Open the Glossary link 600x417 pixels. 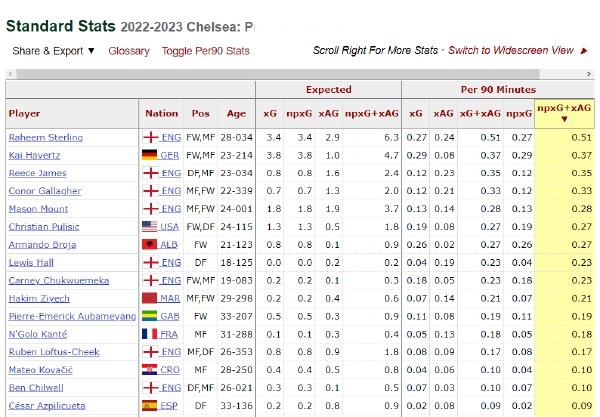click(129, 51)
